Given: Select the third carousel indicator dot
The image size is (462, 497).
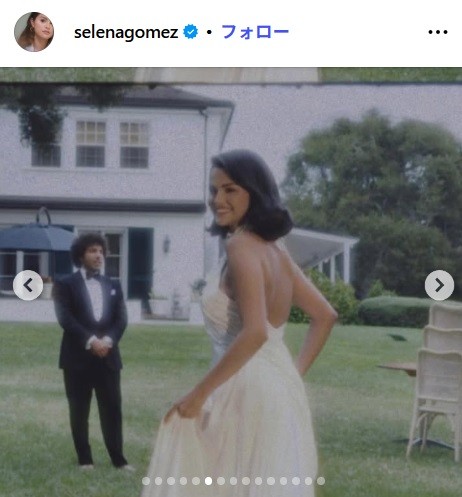Looking at the screenshot, I should 171,481.
